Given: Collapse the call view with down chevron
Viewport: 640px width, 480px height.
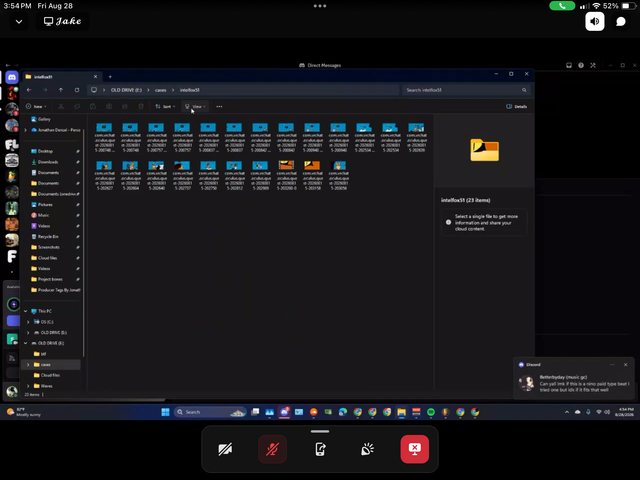Looking at the screenshot, I should point(19,21).
